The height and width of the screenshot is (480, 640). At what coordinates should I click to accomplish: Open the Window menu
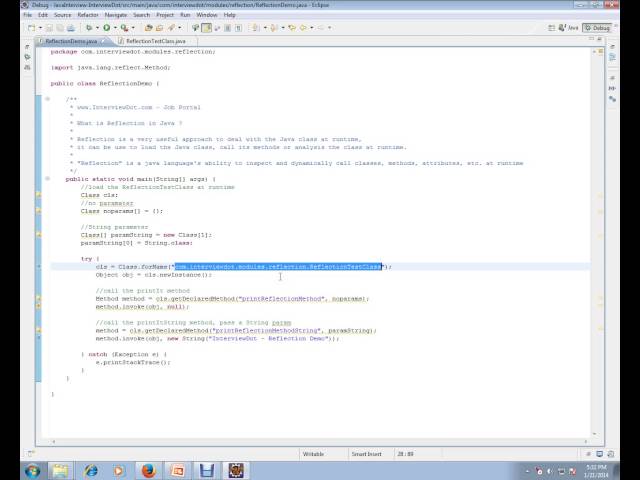click(x=207, y=15)
